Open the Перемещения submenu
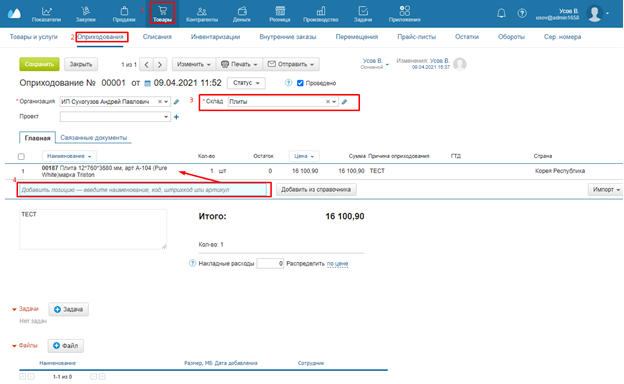 357,37
